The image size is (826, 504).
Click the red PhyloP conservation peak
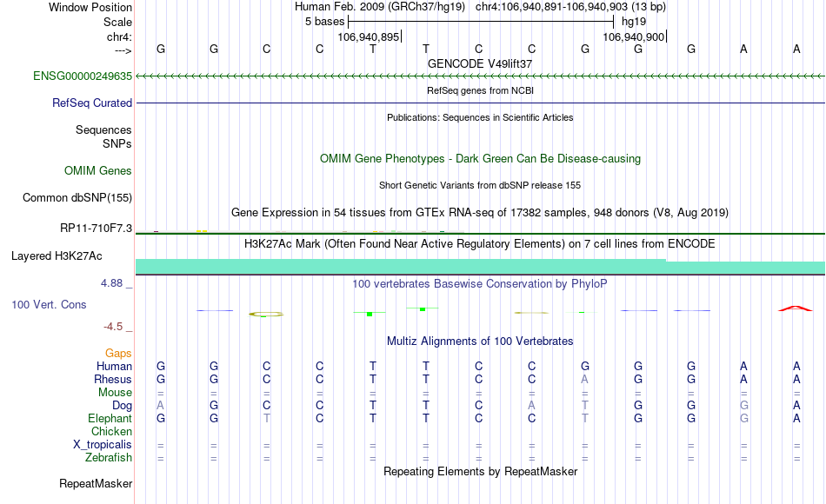(796, 308)
